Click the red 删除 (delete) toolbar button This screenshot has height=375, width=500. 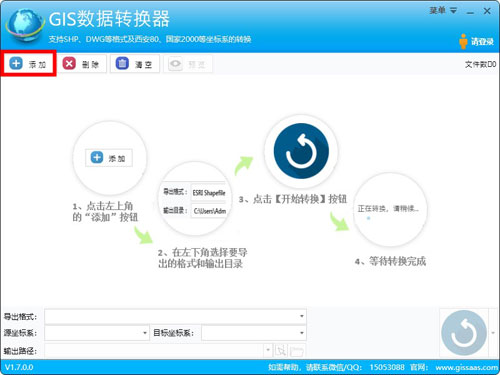(82, 64)
